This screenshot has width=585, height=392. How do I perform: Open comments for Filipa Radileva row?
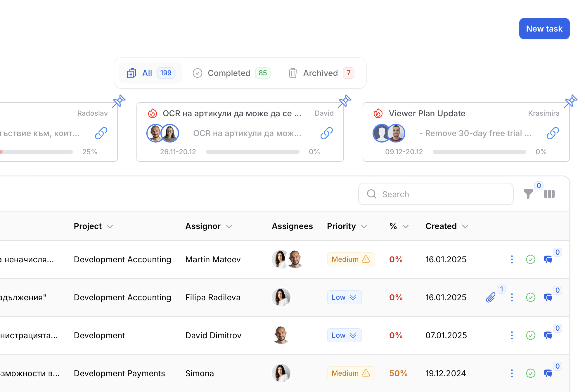[548, 297]
